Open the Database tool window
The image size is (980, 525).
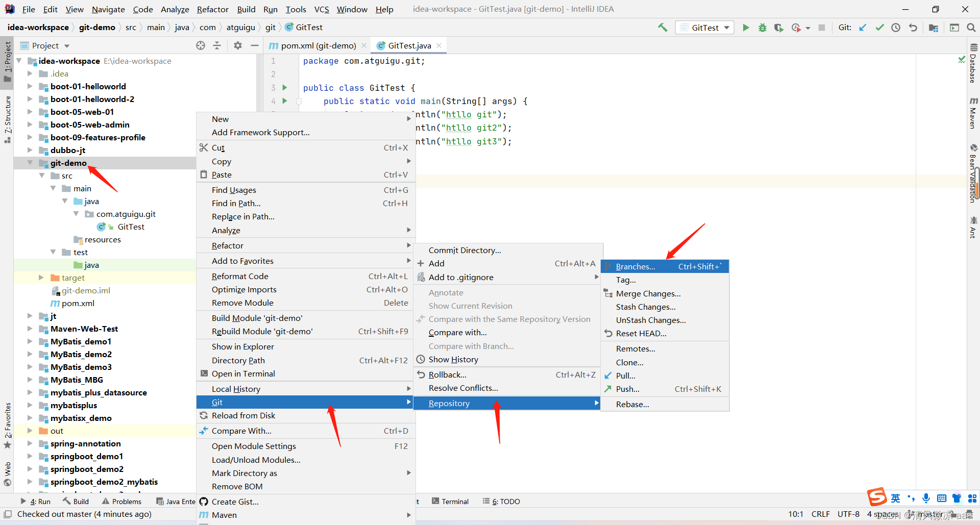click(973, 63)
